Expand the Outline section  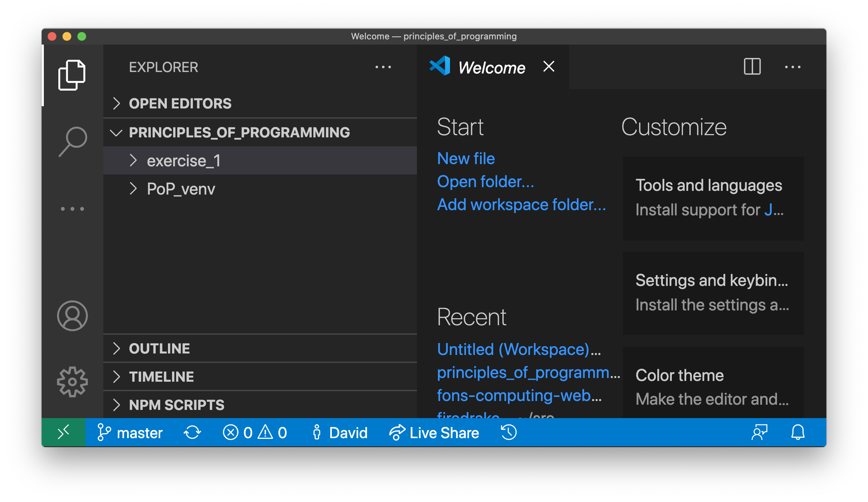[260, 349]
